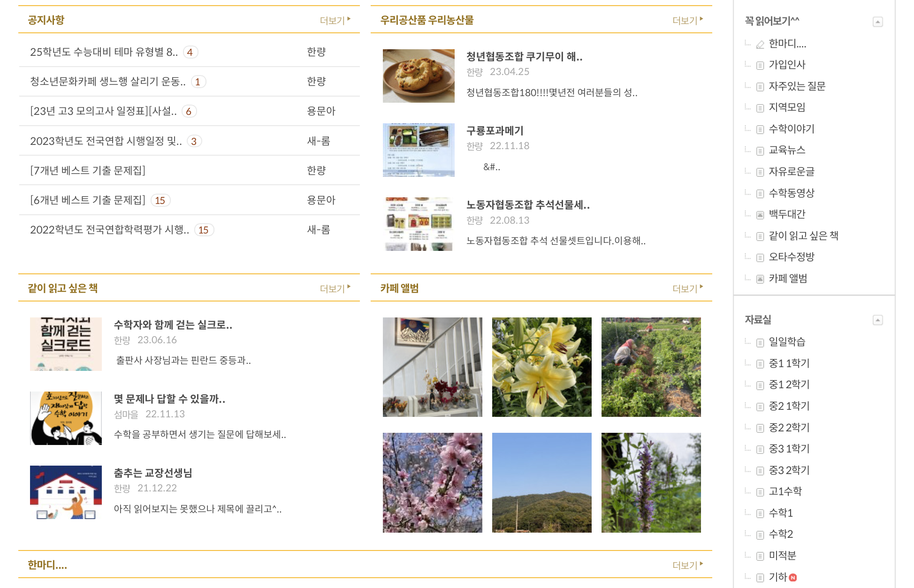The width and height of the screenshot is (914, 588).
Task: Open the yellow lily photo in the album
Action: coord(541,367)
